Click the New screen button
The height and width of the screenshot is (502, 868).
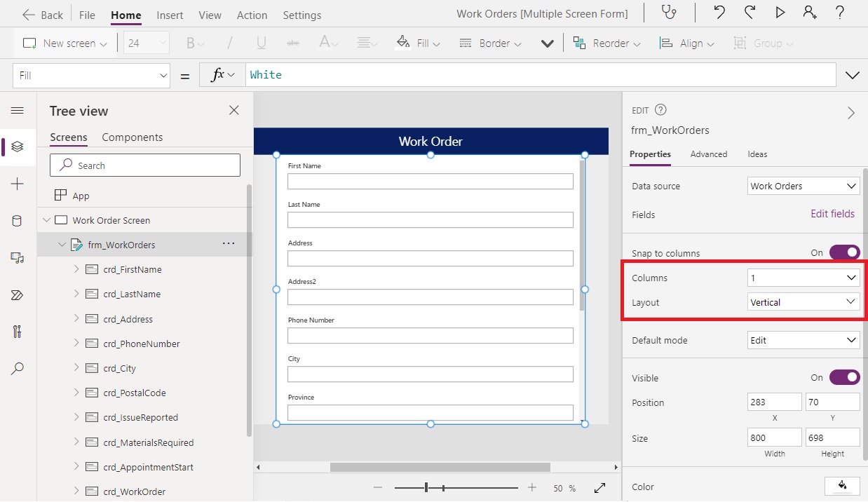(x=63, y=43)
